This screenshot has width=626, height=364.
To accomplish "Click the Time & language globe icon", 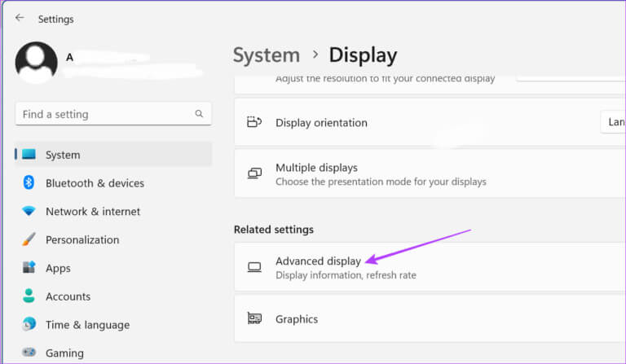I will (x=29, y=324).
